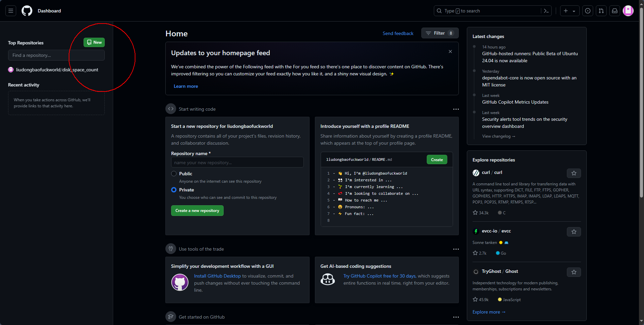Open the command palette icon
644x325 pixels.
pos(546,11)
